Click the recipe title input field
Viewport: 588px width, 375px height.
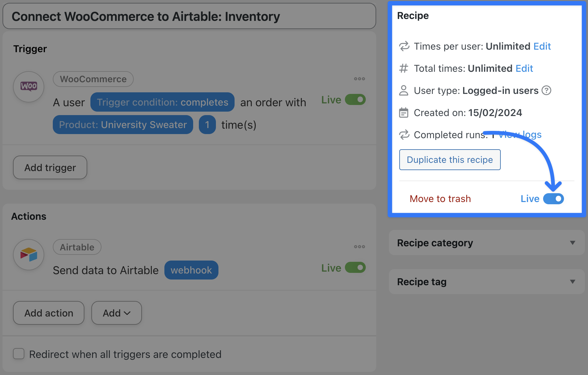[189, 16]
